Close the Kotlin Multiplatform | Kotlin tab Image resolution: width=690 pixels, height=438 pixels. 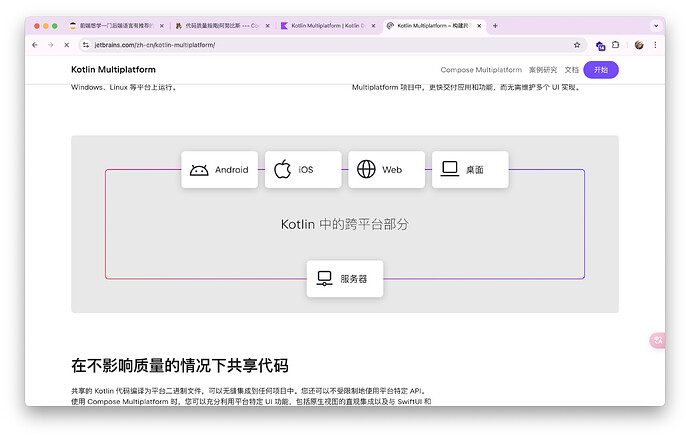[373, 26]
